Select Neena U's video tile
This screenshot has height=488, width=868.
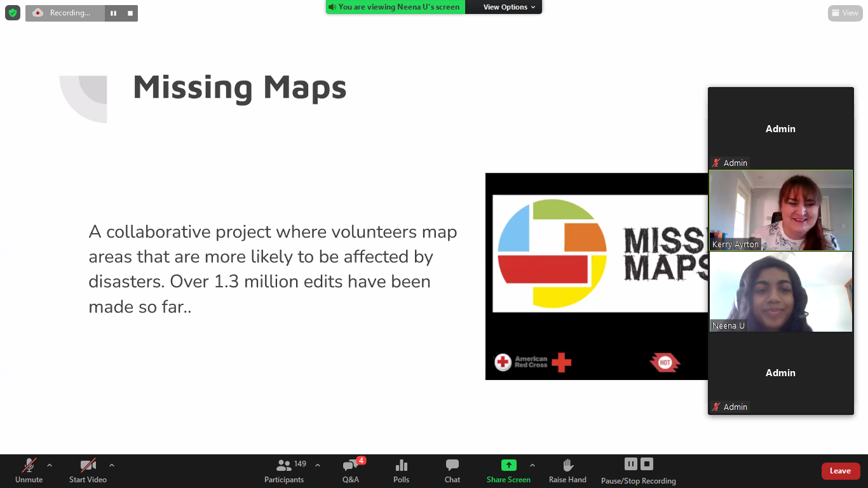click(x=781, y=292)
